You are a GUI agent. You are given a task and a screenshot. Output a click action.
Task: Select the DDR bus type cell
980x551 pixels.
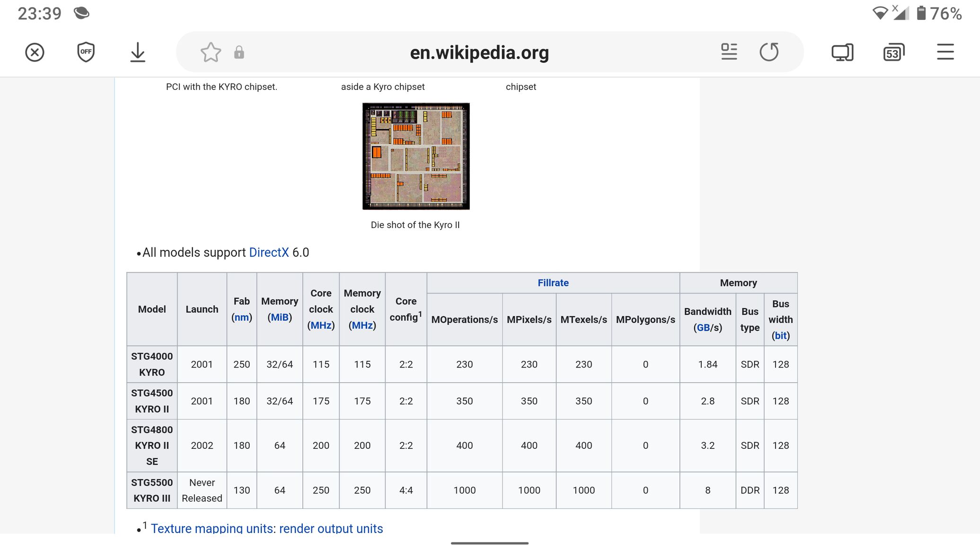pos(750,490)
